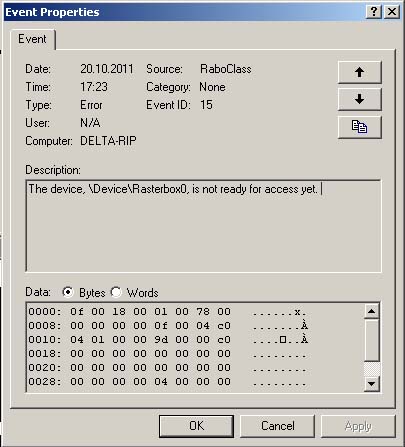Click the data box scrollbar thumb
This screenshot has width=405, height=447.
[371, 340]
